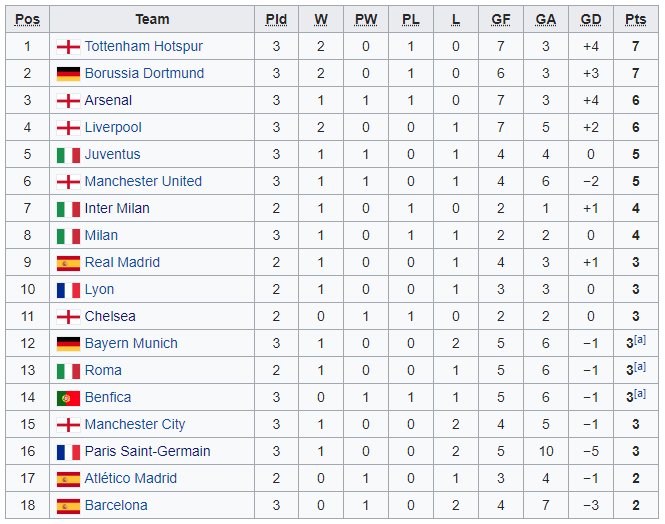This screenshot has width=665, height=524.
Task: Open the Tottenham Hotspur team link
Action: [144, 46]
